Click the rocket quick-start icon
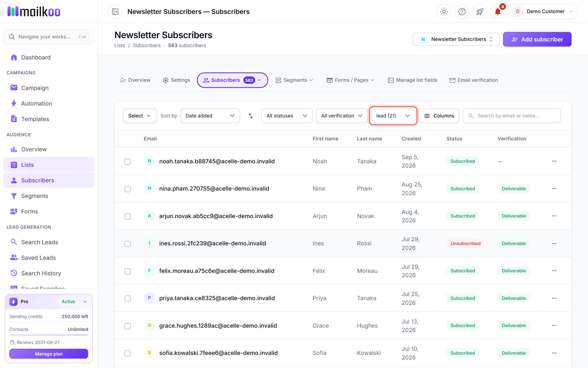This screenshot has width=588, height=368. (480, 11)
